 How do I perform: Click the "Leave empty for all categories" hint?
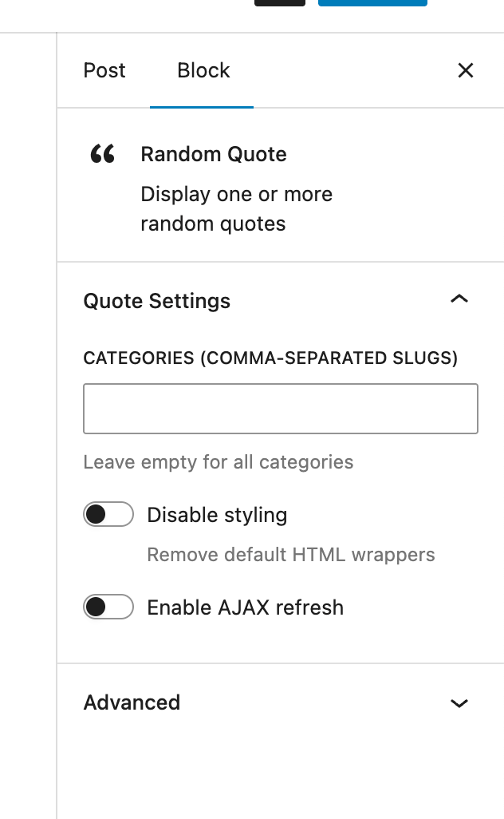219,462
